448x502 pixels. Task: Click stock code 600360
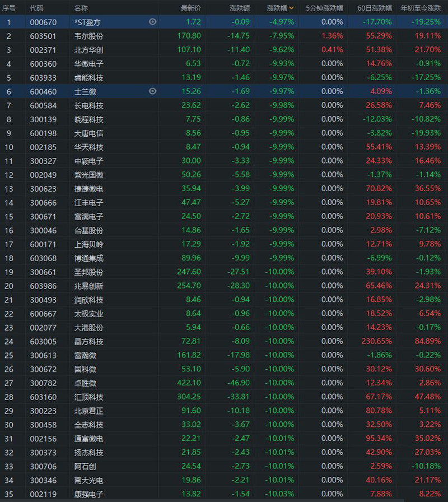coord(43,64)
